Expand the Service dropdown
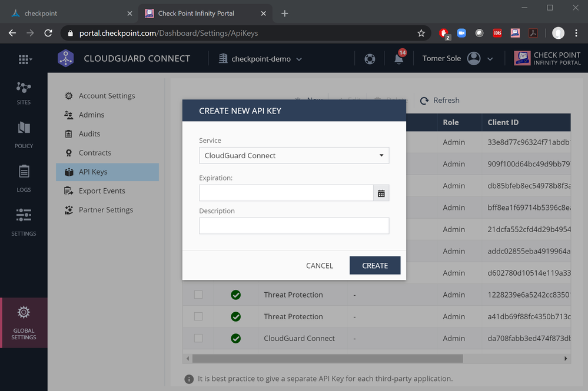This screenshot has width=588, height=391. click(x=294, y=156)
